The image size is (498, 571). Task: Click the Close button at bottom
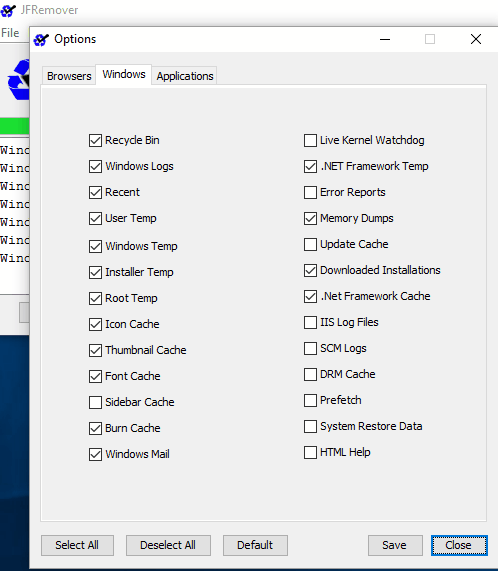(x=459, y=545)
